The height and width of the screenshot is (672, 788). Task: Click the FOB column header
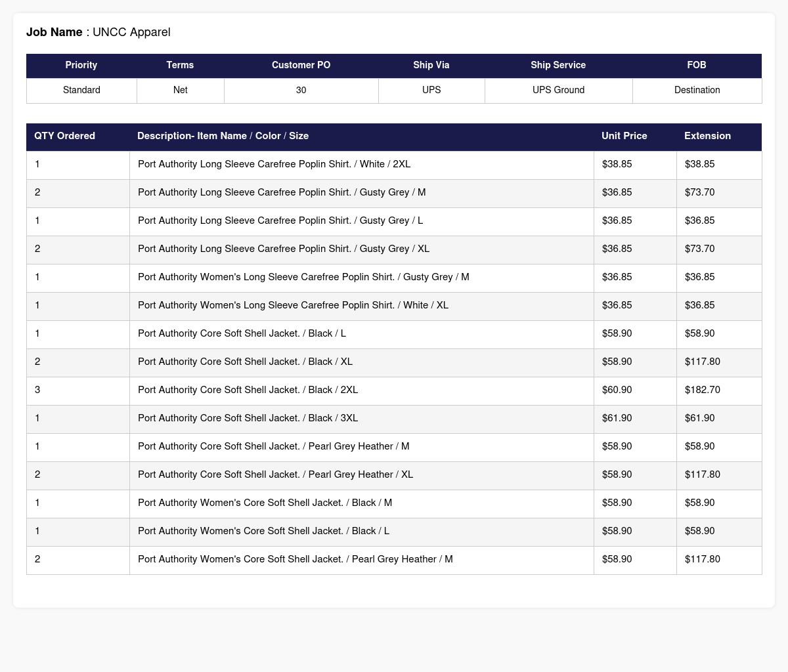tap(697, 66)
